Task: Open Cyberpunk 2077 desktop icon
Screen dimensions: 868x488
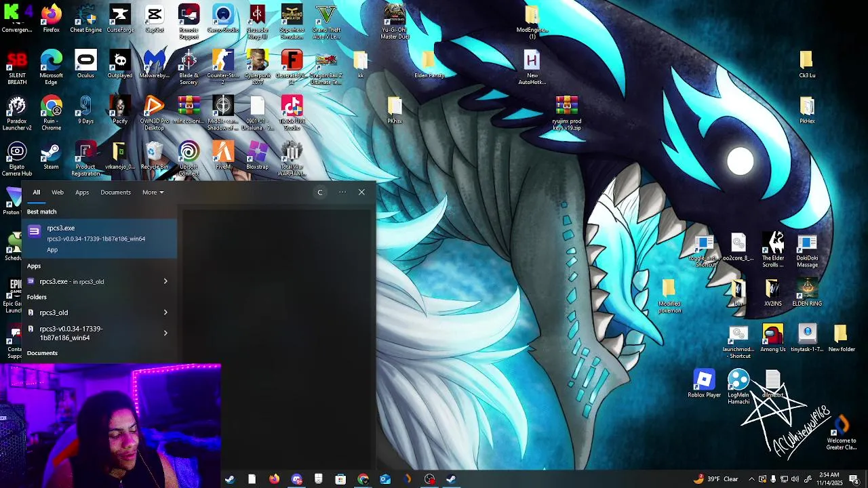Action: [x=258, y=68]
